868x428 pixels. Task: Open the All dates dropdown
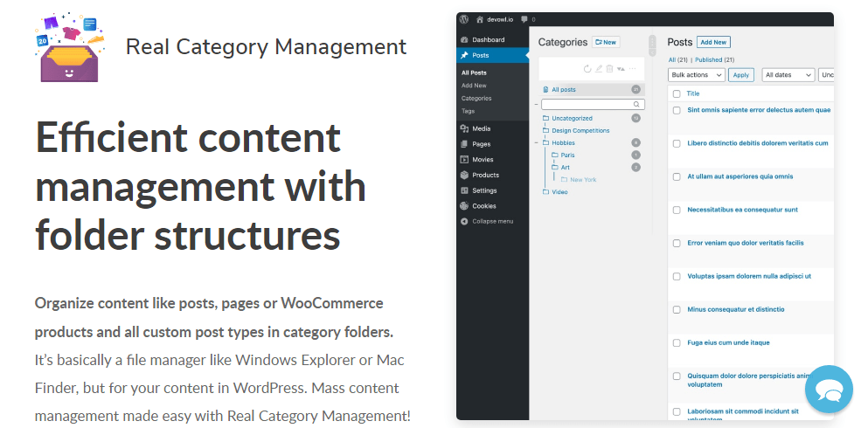(x=788, y=74)
